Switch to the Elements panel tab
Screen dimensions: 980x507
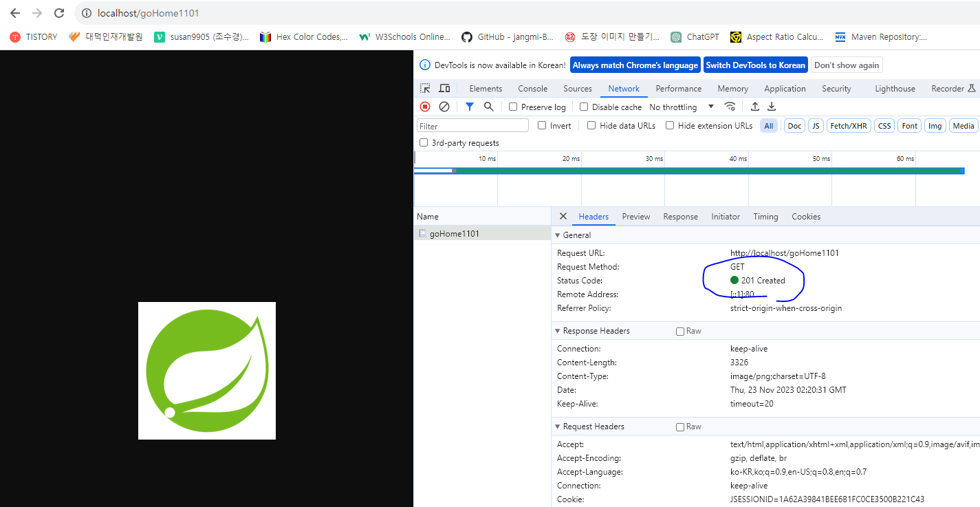[486, 88]
